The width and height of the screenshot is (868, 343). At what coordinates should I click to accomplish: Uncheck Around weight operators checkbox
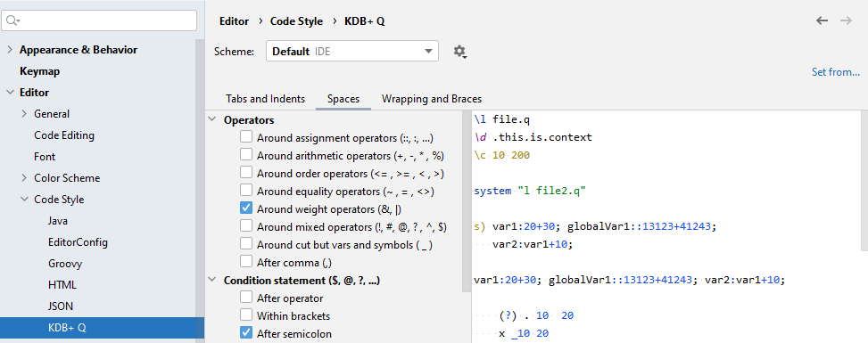(x=246, y=208)
